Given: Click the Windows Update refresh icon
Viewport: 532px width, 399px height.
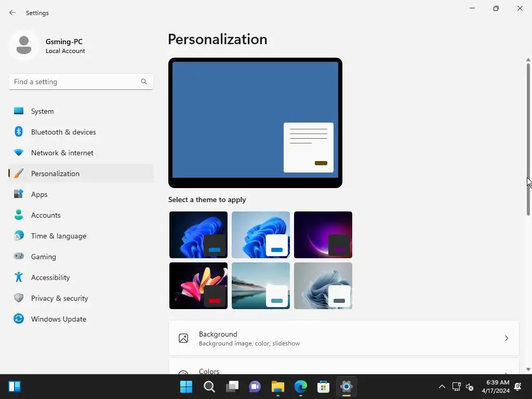Looking at the screenshot, I should click(x=19, y=318).
